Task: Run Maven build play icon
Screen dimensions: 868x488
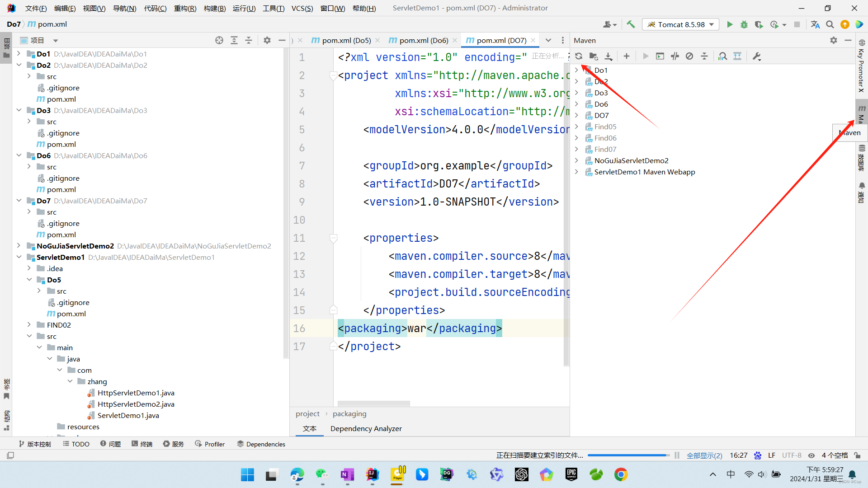Action: 646,56
